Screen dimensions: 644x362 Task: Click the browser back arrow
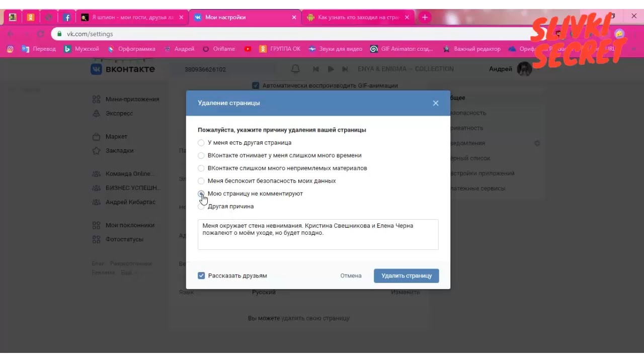(x=11, y=34)
